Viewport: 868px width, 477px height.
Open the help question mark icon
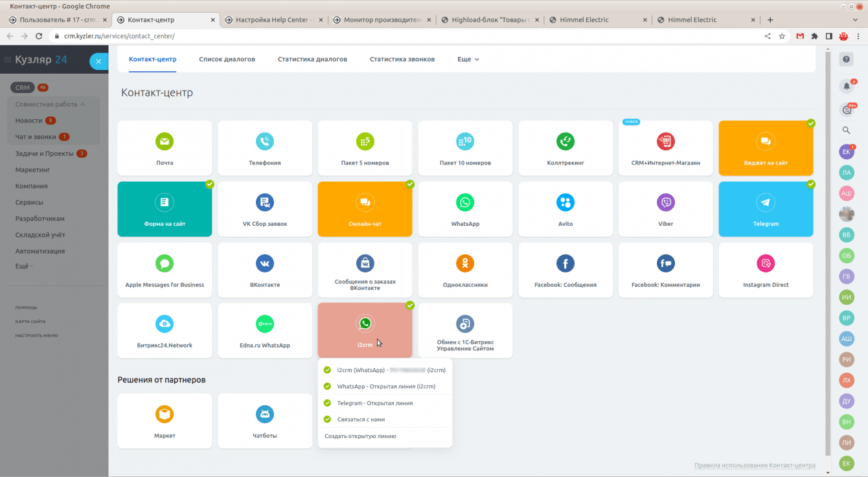846,60
